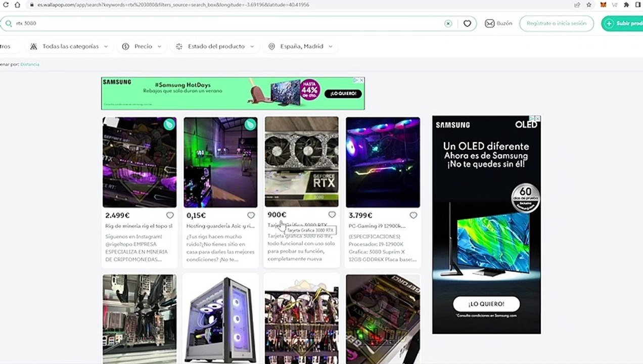
Task: Change location España, Madrid filter
Action: coord(300,46)
